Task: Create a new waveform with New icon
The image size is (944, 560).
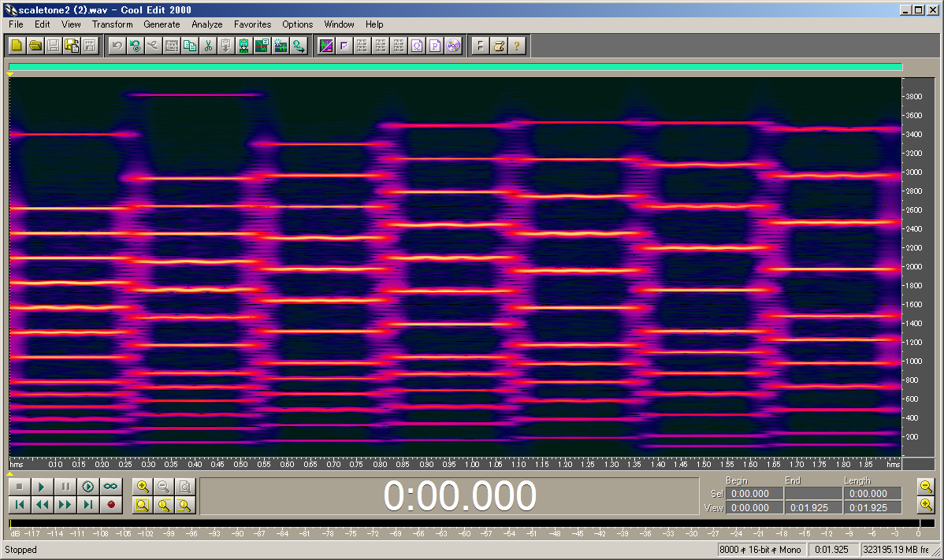Action: click(x=17, y=46)
